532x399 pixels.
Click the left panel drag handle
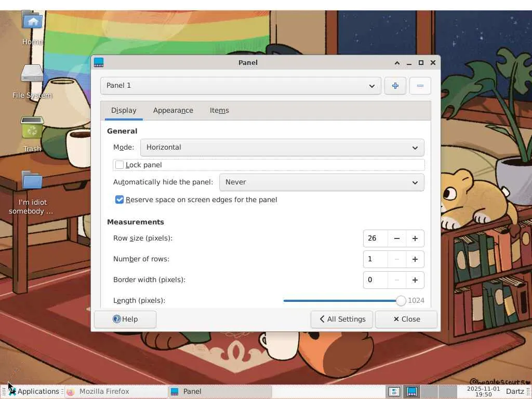(x=4, y=392)
